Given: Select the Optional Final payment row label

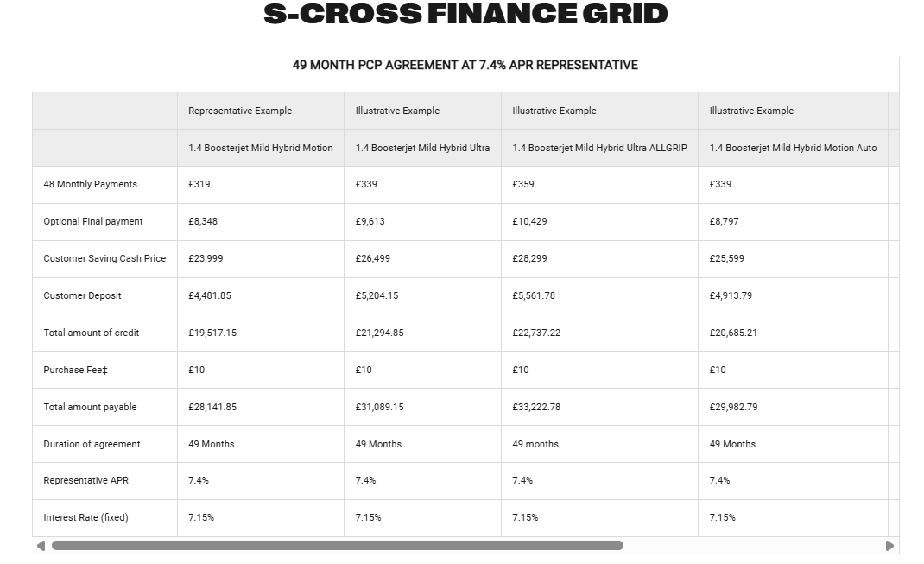Looking at the screenshot, I should coord(93,221).
